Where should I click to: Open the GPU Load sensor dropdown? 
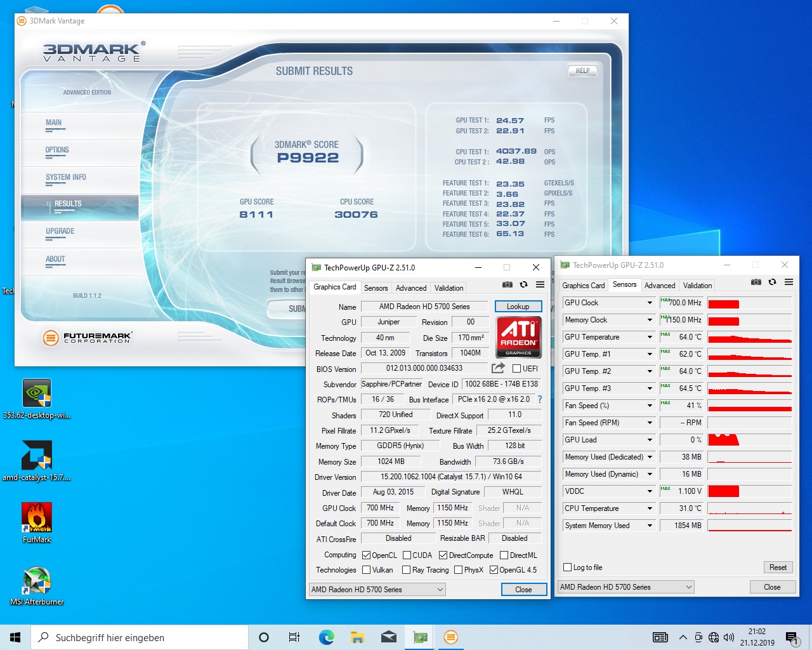650,440
